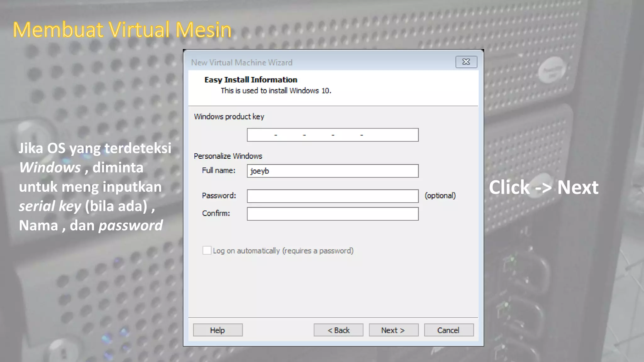Click the '(optional)' text beside Password
Viewport: 644px width, 362px height.
[x=440, y=195]
